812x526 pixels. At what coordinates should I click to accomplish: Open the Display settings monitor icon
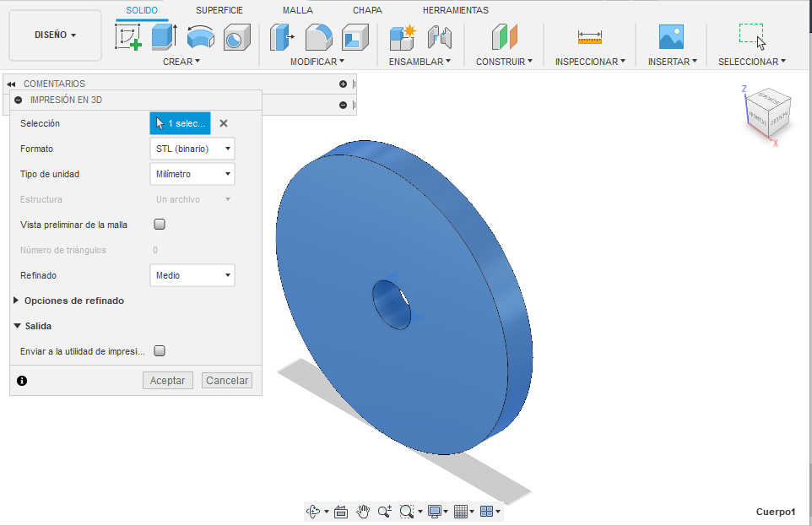435,512
